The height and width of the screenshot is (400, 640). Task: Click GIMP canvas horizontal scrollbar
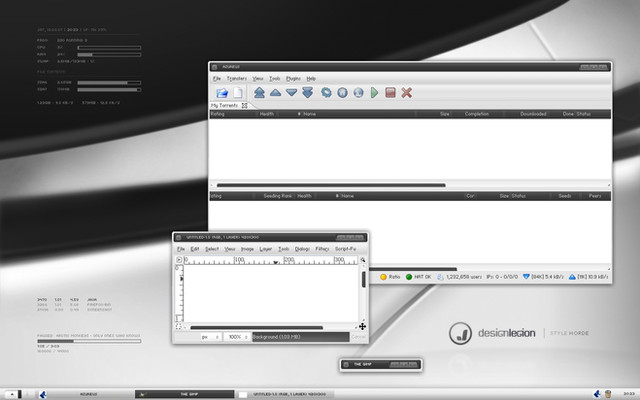(257, 327)
